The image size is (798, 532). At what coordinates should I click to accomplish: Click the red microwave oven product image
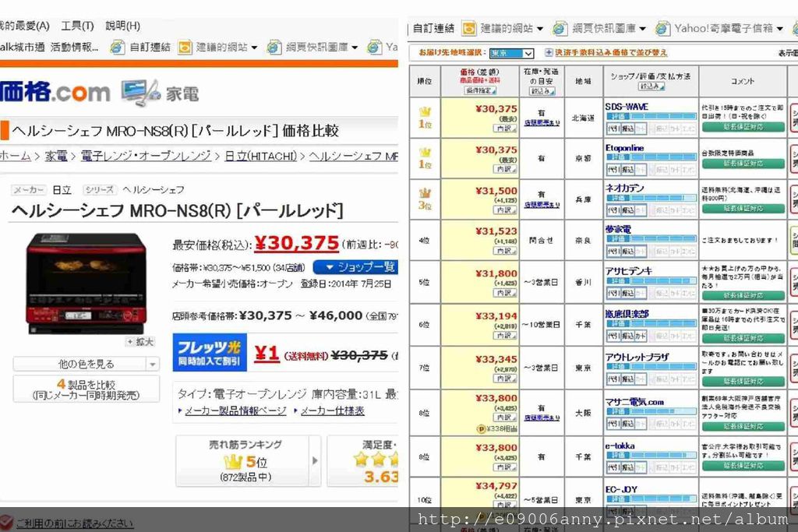click(86, 284)
